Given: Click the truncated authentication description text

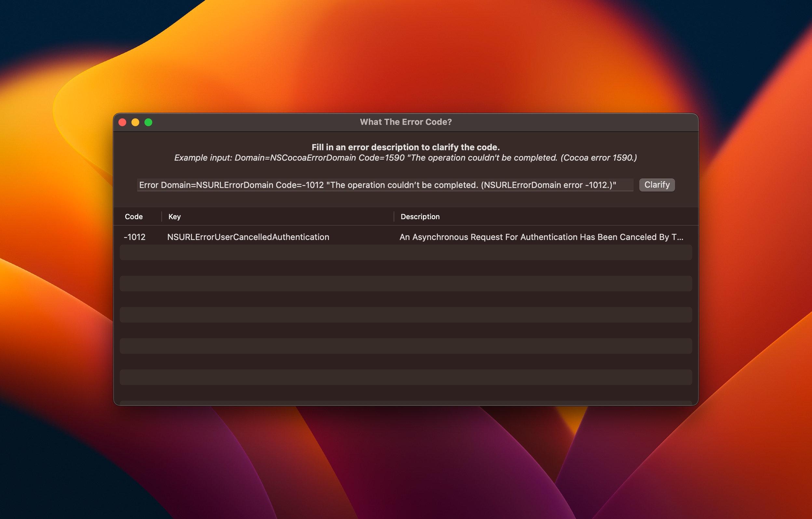Looking at the screenshot, I should [541, 237].
